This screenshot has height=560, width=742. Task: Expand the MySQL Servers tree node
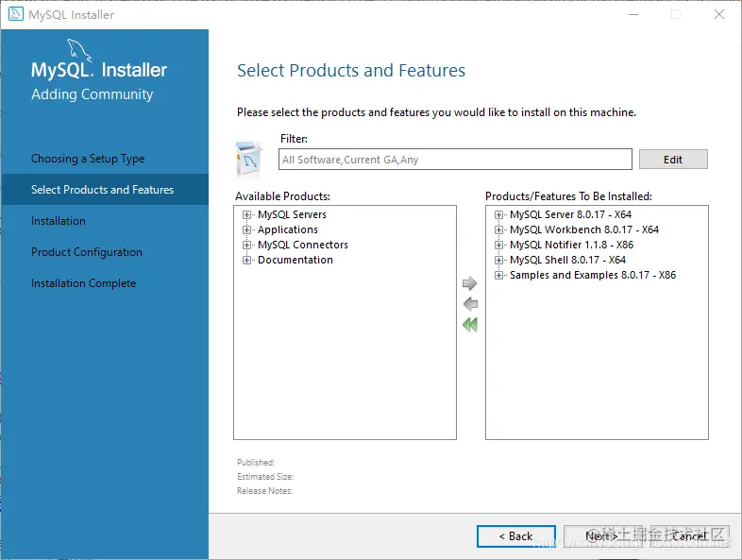click(x=246, y=215)
